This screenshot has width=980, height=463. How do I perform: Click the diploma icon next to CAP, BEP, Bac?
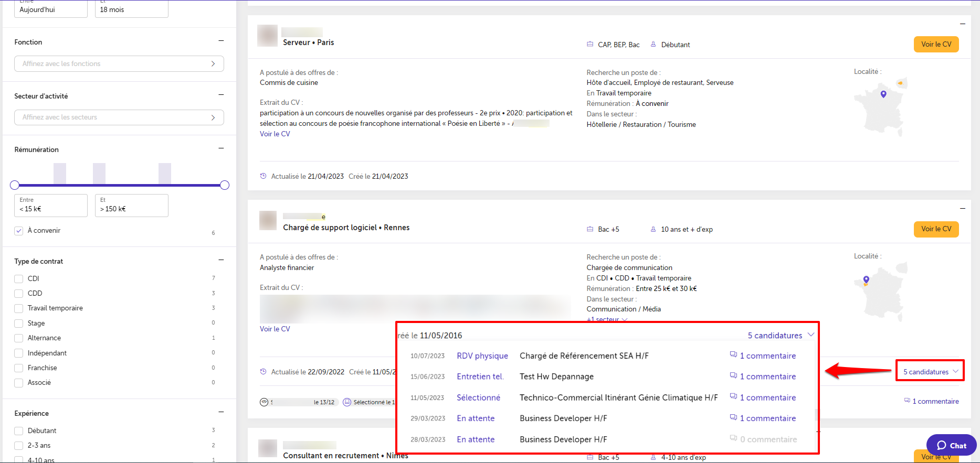(590, 45)
